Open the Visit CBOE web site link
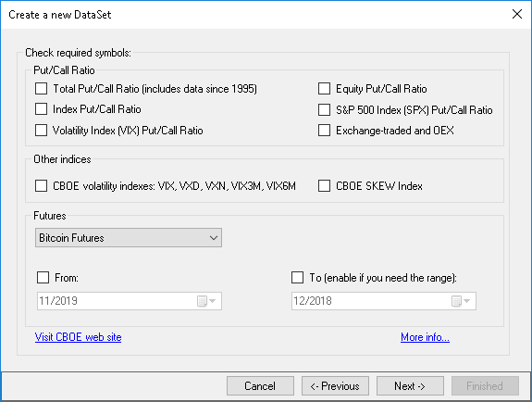Screen dimensions: 532x402 tap(78, 337)
